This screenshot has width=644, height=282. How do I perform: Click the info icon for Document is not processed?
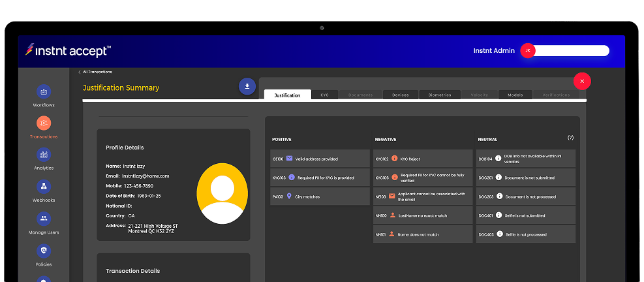[499, 196]
